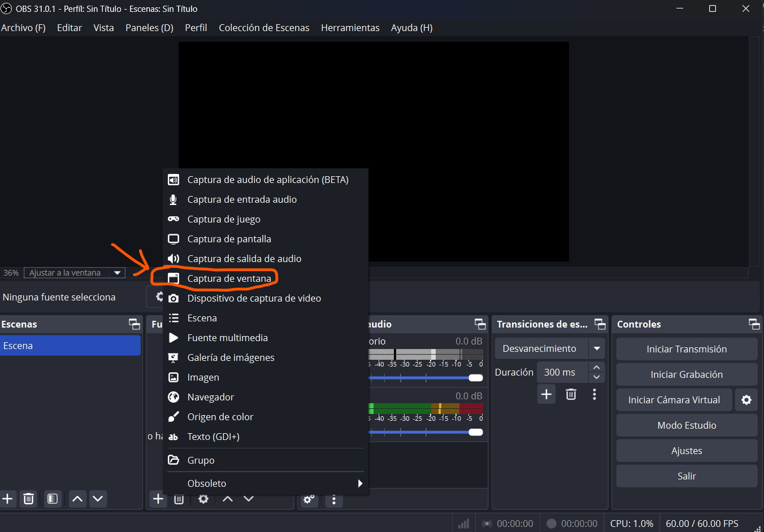764x532 pixels.
Task: Remove transition with trash icon
Action: [x=571, y=394]
